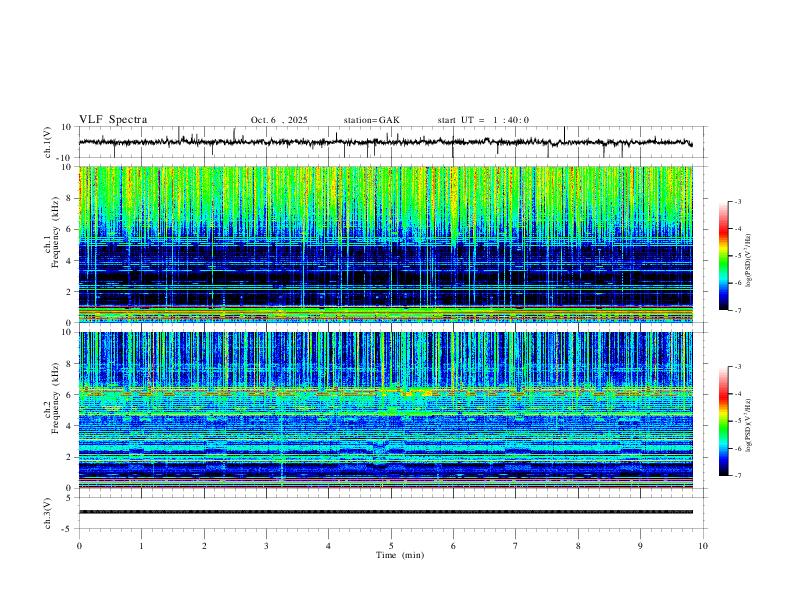Click the 'ch.1(V)' waveform axis label
The image size is (792, 612).
pos(48,142)
